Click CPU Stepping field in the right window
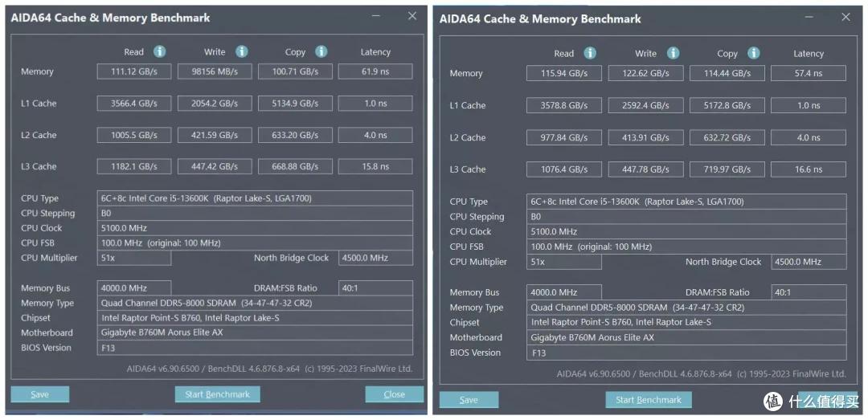Viewport: 868px width, 420px height. (686, 216)
